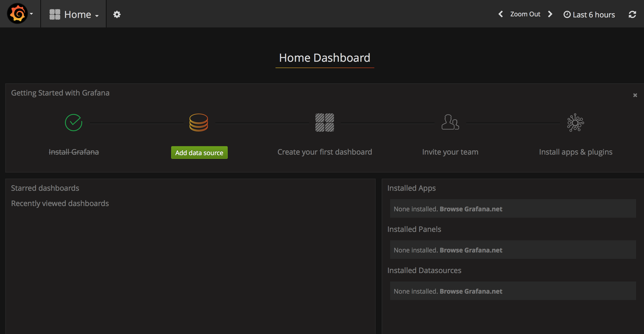The width and height of the screenshot is (644, 334).
Task: Click the caret beside the Grafana logo
Action: pyautogui.click(x=31, y=14)
